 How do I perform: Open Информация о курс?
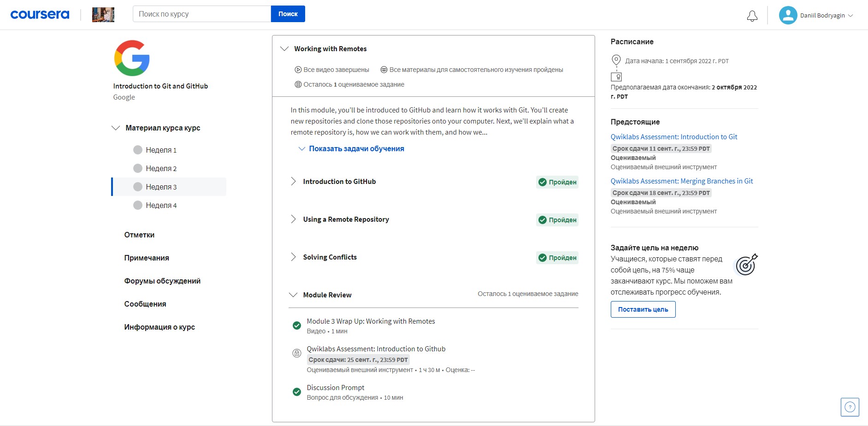pos(159,327)
